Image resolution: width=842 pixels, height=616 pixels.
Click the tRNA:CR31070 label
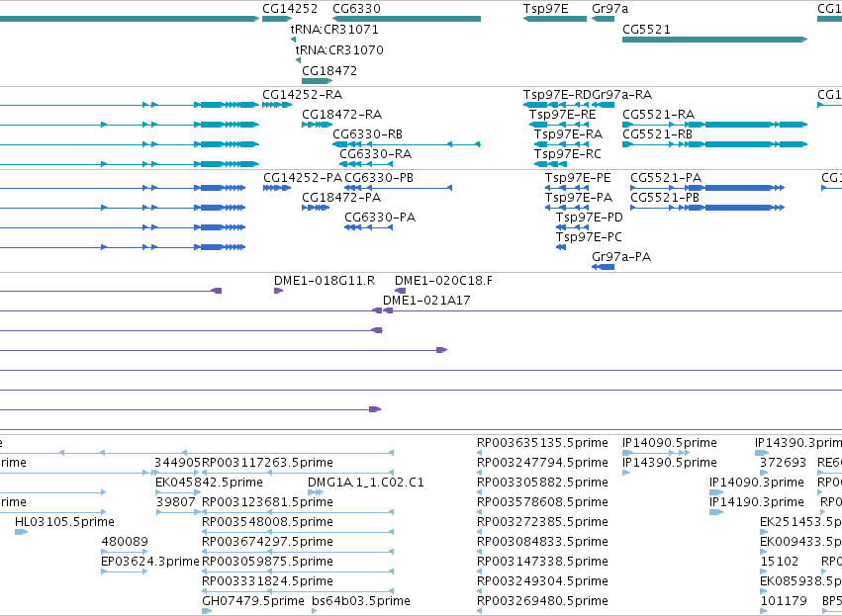coord(339,49)
